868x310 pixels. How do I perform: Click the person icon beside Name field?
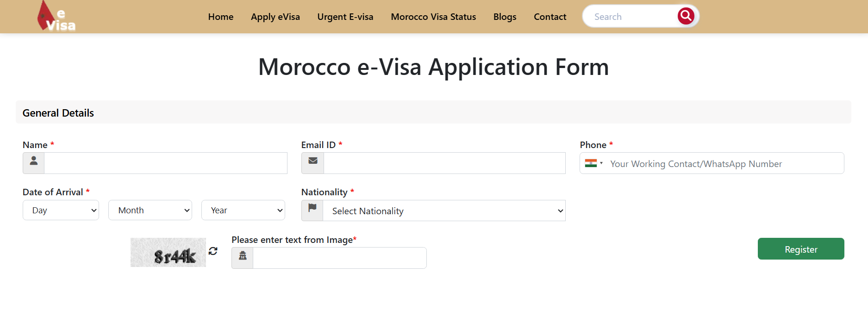point(34,163)
